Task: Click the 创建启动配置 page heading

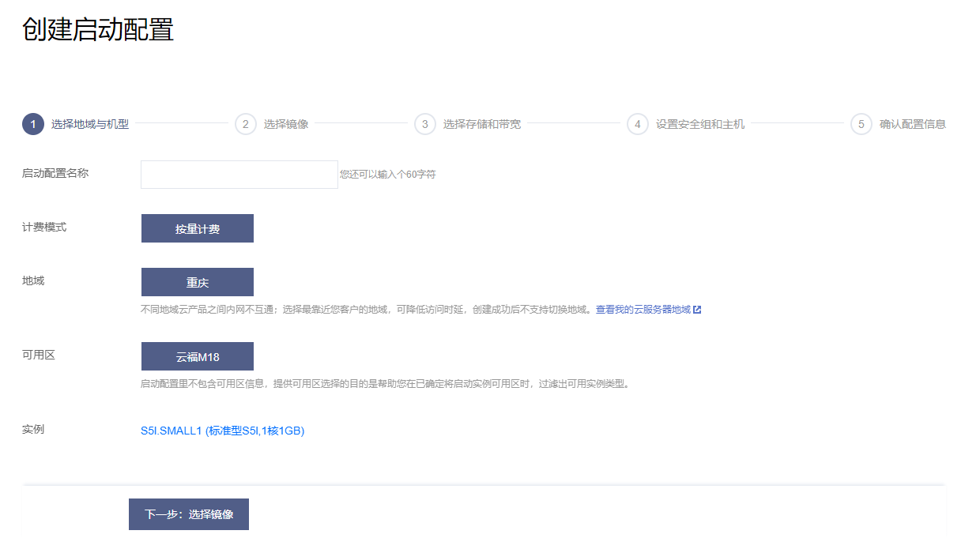Action: [x=98, y=29]
